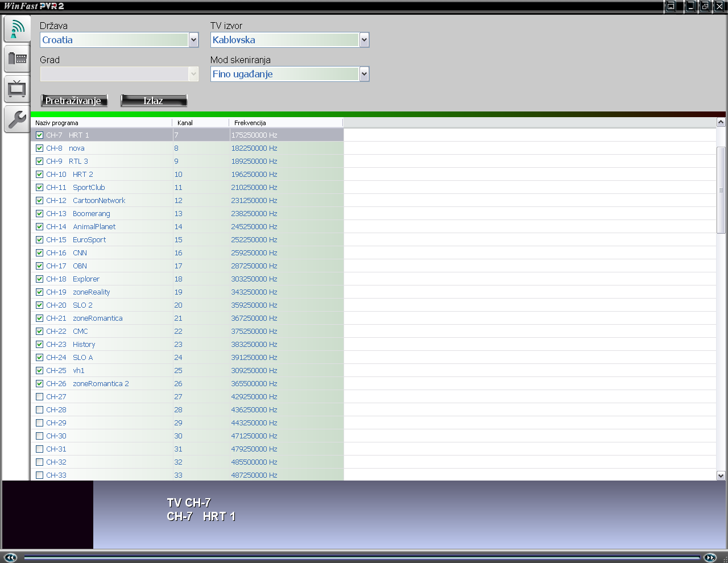Viewport: 728px width, 563px height.
Task: Switch to compact mode via title bar icon
Action: [x=671, y=6]
